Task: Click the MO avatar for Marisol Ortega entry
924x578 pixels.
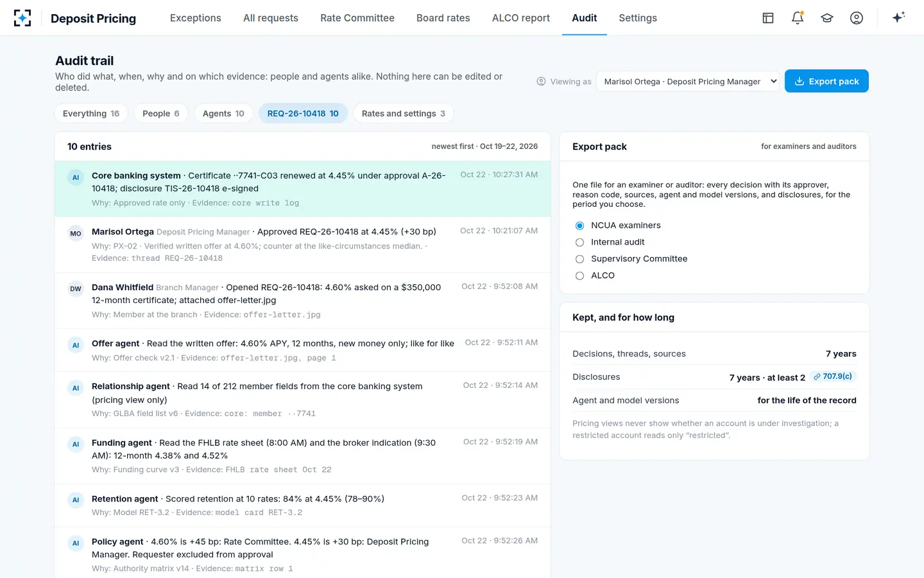Action: [x=76, y=233]
